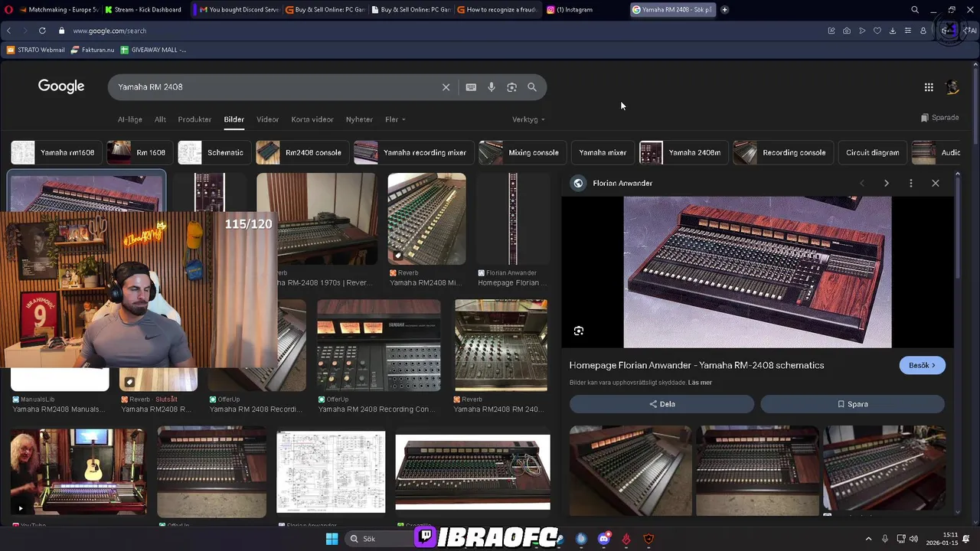Viewport: 980px width, 551px height.
Task: Click the browser address bar URL
Action: click(109, 31)
